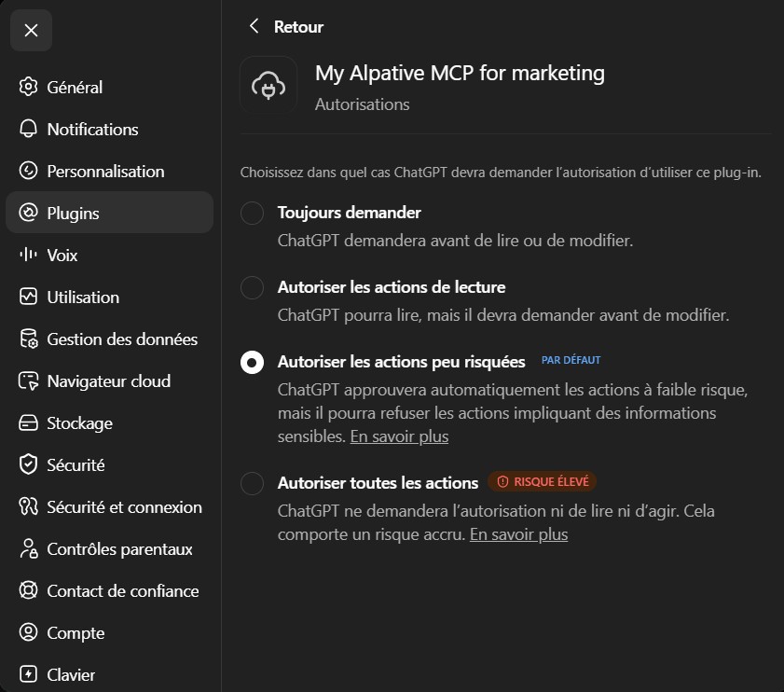
Task: Click the cloud plug MCP connector icon
Action: [268, 85]
